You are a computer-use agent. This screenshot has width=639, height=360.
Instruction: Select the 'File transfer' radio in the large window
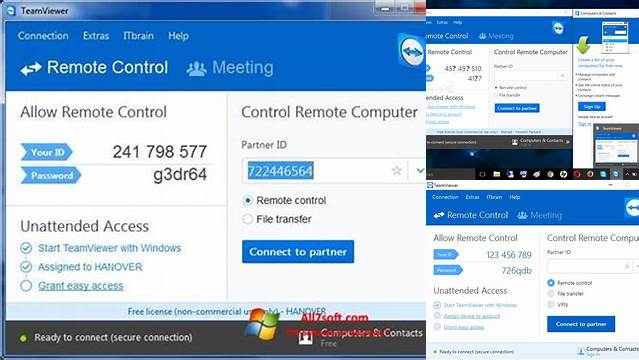(x=247, y=219)
